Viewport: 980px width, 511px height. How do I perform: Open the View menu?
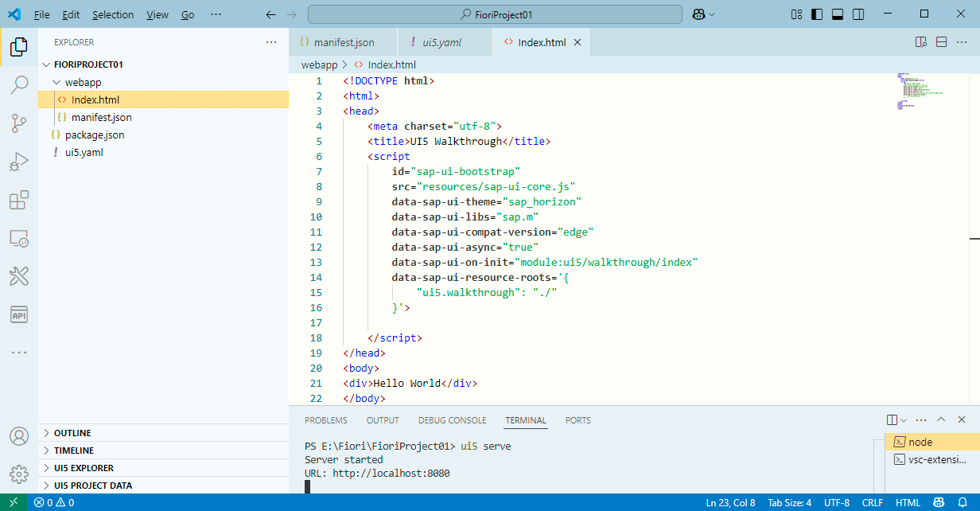157,14
